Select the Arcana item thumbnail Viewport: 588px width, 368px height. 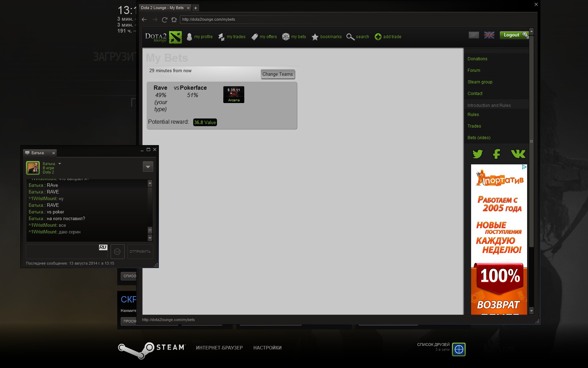coord(234,95)
